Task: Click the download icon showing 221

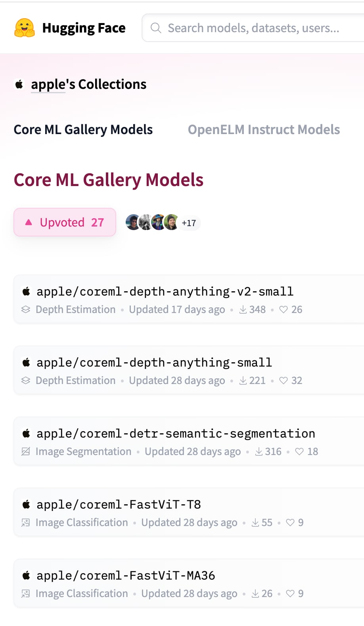Action: pyautogui.click(x=243, y=380)
